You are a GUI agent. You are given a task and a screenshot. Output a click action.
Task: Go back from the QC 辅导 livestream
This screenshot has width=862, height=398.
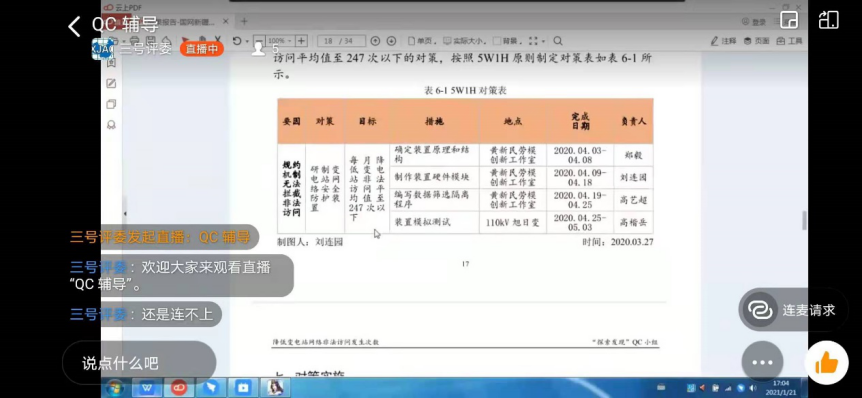[74, 26]
